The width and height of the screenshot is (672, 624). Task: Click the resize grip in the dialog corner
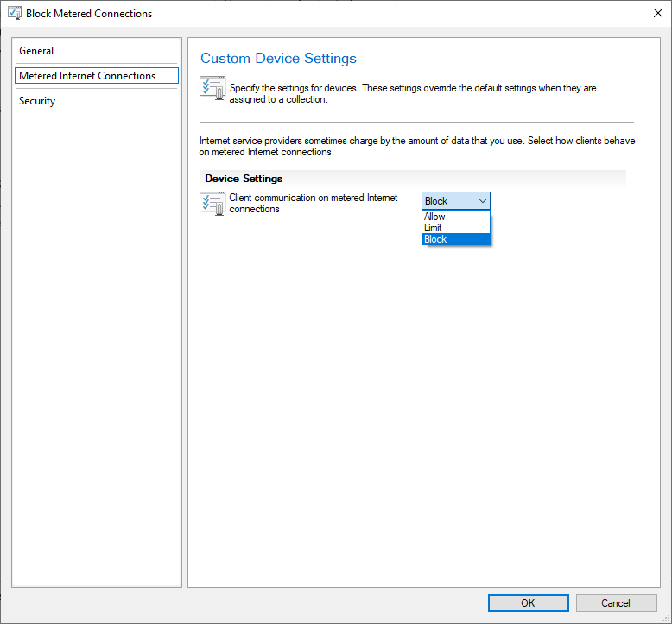pyautogui.click(x=667, y=619)
